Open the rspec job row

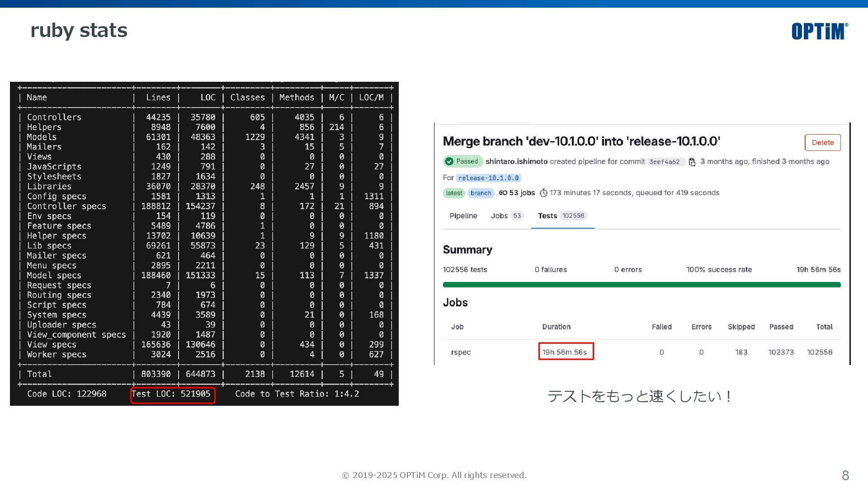coord(642,352)
